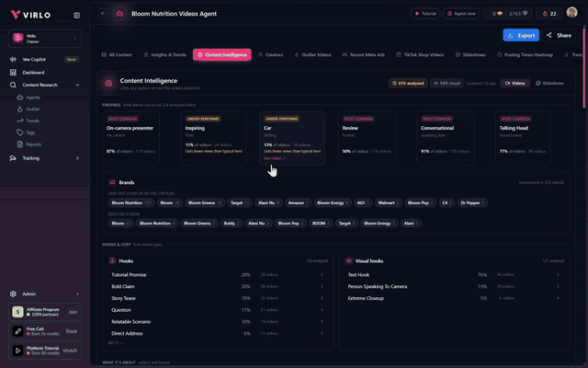Click the Content Intelligence header icon

coord(108,84)
